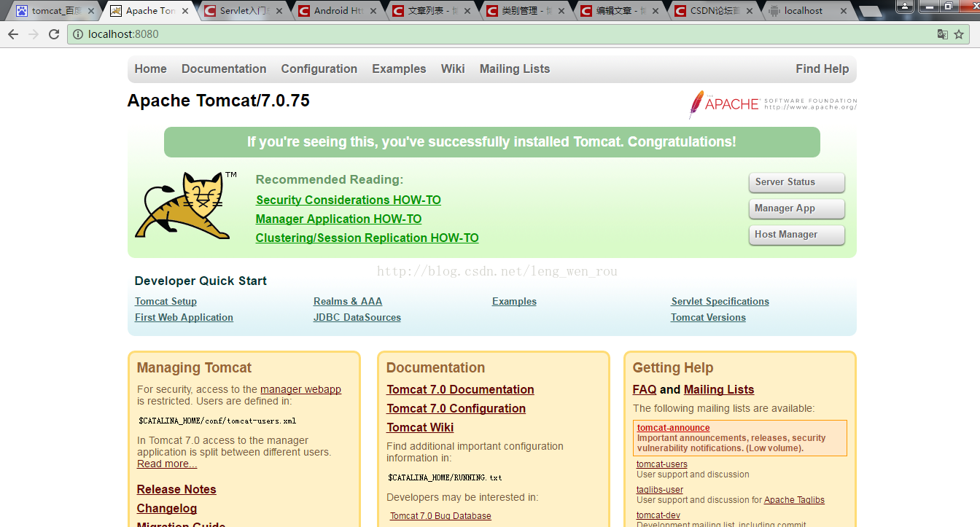The width and height of the screenshot is (980, 527).
Task: Close the Apache Tomcat tab
Action: pos(185,11)
